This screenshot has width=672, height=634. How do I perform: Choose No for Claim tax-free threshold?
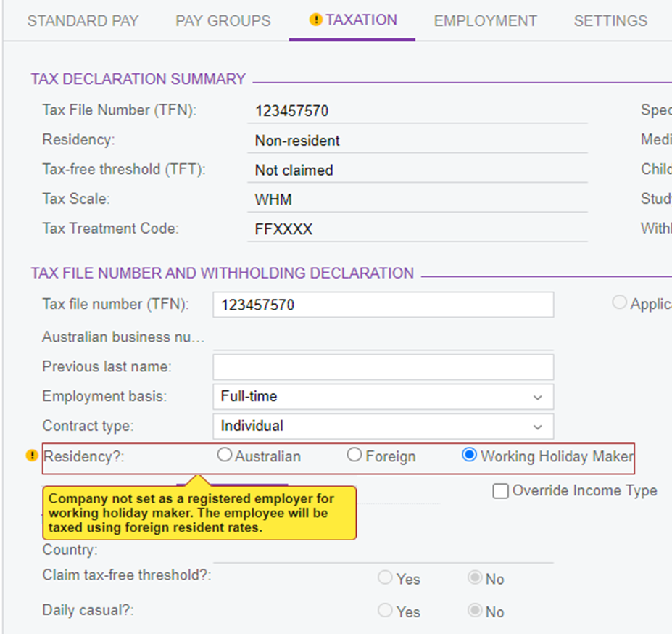(475, 578)
